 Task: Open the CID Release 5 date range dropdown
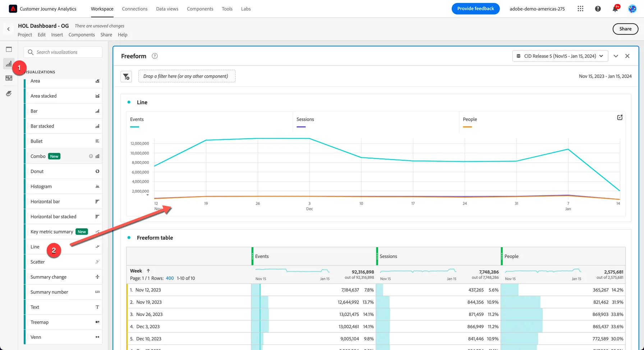coord(560,56)
